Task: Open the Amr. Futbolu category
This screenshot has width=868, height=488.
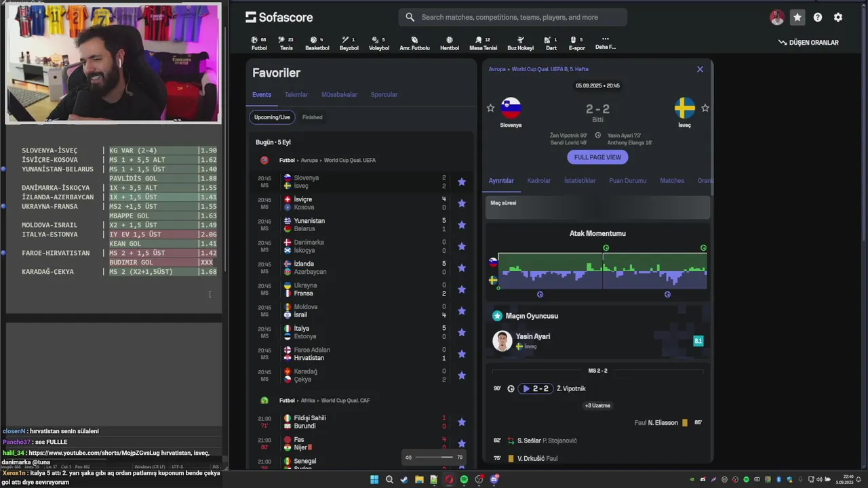Action: (414, 43)
